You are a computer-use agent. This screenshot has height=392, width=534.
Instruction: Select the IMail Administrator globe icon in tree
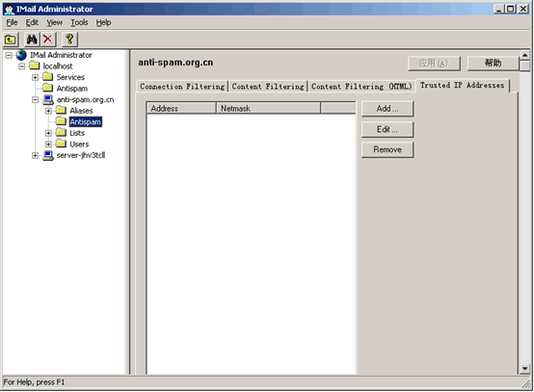[21, 55]
